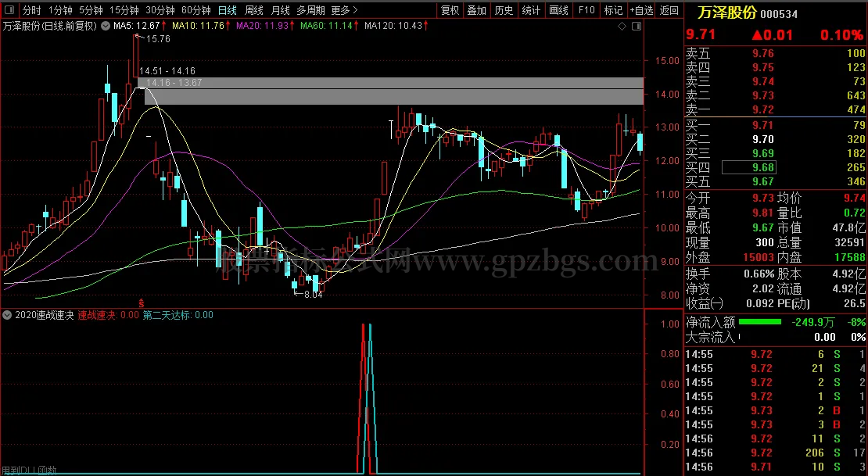
Task: Open the 叠加 overlay tool
Action: click(476, 11)
